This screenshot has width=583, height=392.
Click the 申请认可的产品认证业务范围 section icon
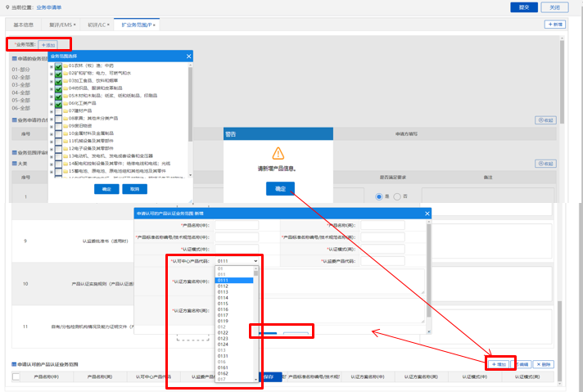[x=14, y=364]
